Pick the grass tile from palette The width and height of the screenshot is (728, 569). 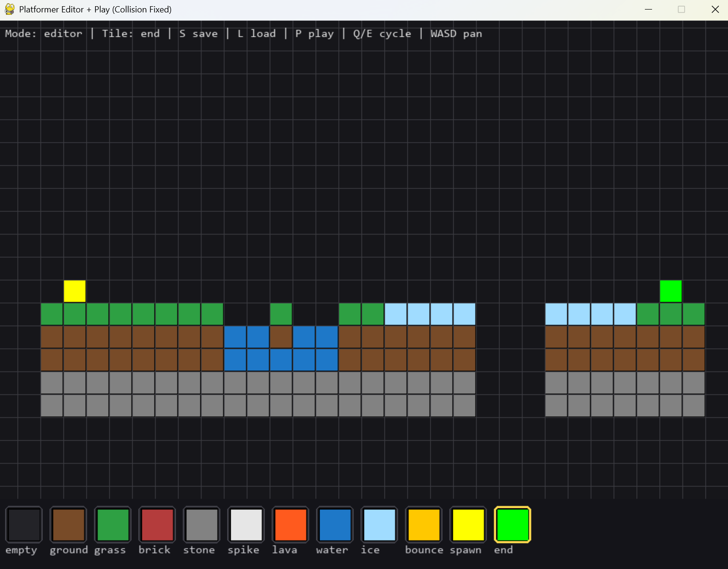pyautogui.click(x=113, y=525)
